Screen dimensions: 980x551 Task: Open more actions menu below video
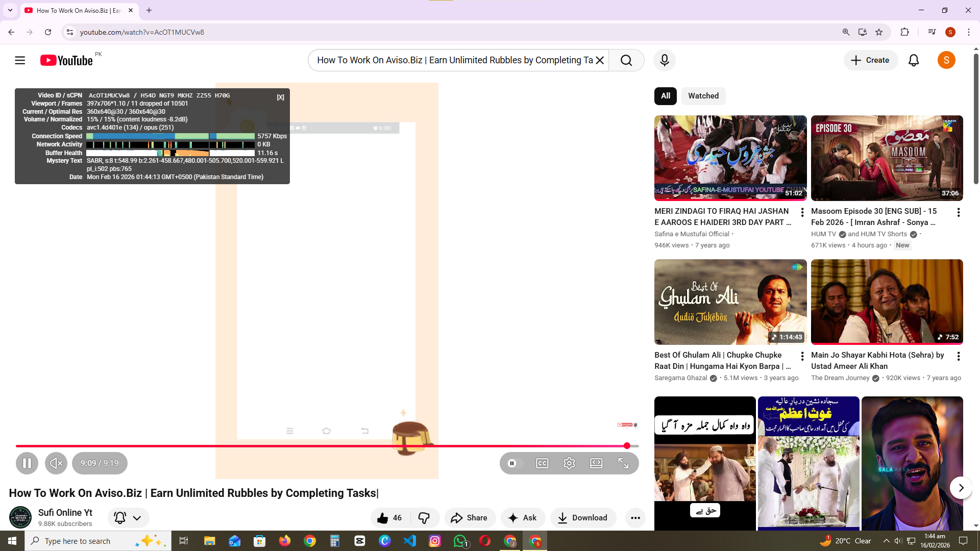635,518
